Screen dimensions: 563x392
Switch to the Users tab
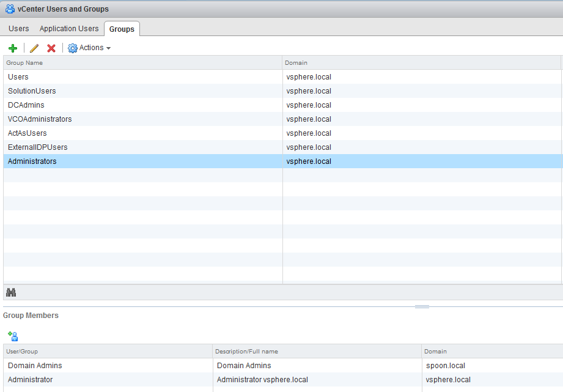(19, 29)
